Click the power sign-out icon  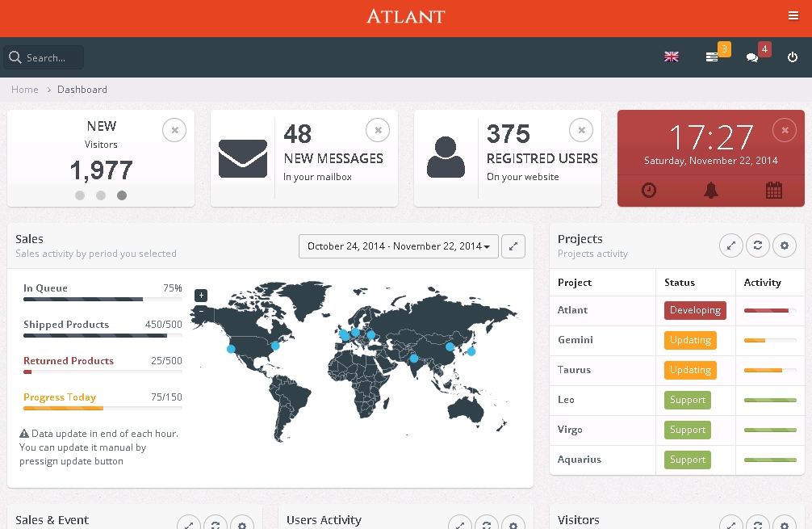coord(793,57)
